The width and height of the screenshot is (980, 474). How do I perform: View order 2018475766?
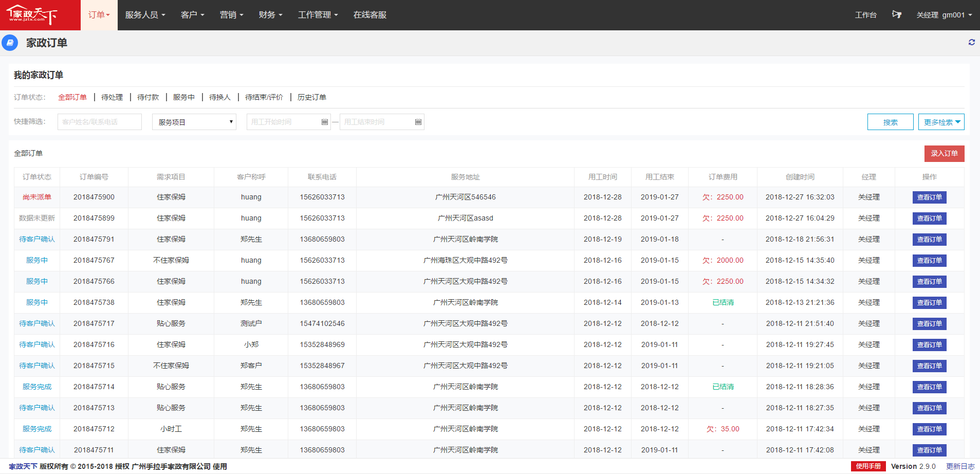[x=930, y=282]
